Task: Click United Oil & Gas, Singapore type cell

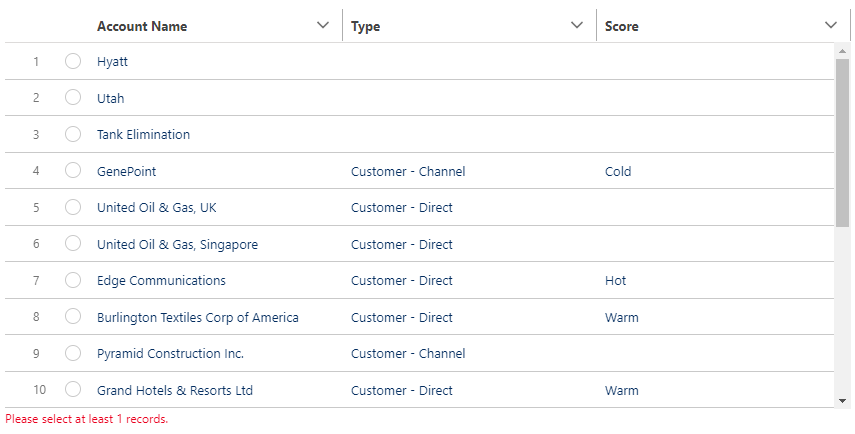Action: click(x=402, y=244)
